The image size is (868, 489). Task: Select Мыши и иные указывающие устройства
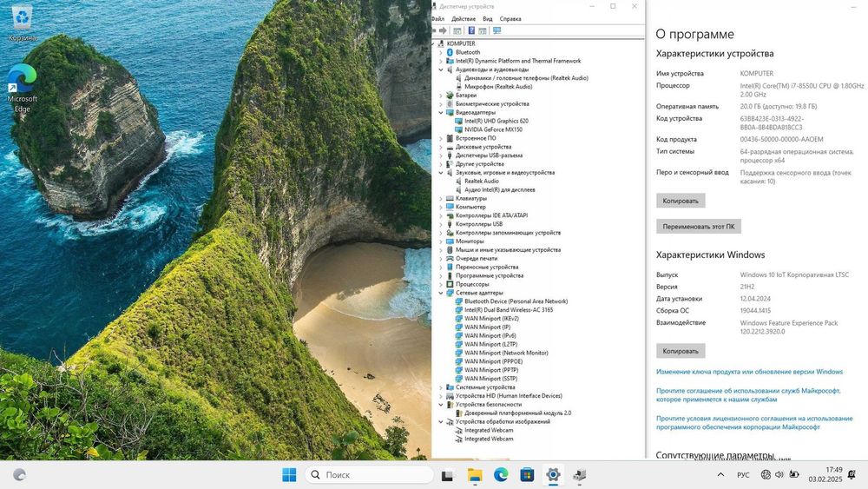[x=508, y=250]
